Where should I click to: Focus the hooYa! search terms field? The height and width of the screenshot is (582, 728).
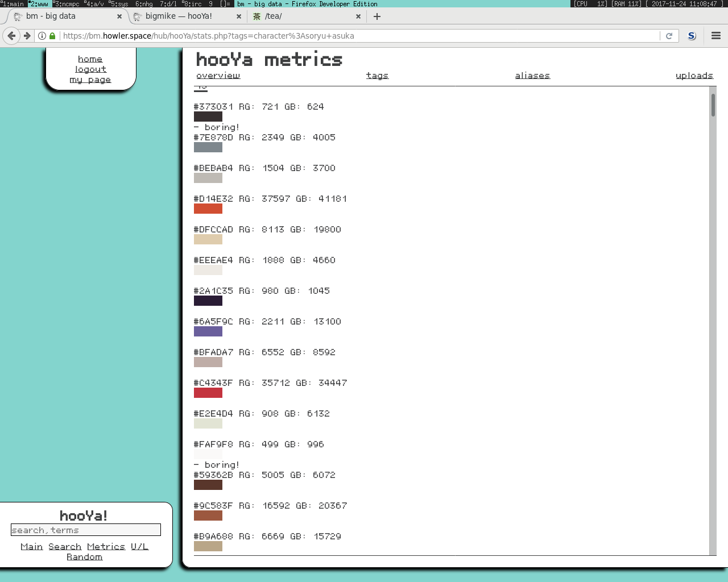[85, 530]
